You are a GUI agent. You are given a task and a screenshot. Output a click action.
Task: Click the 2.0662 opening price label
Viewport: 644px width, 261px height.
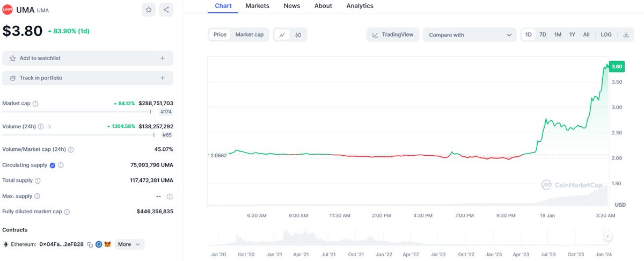(x=218, y=155)
